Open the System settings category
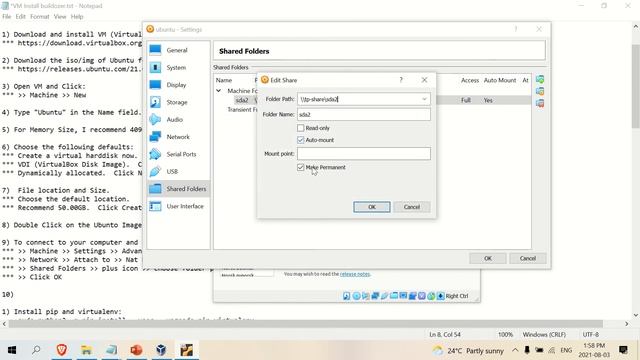 click(x=178, y=68)
